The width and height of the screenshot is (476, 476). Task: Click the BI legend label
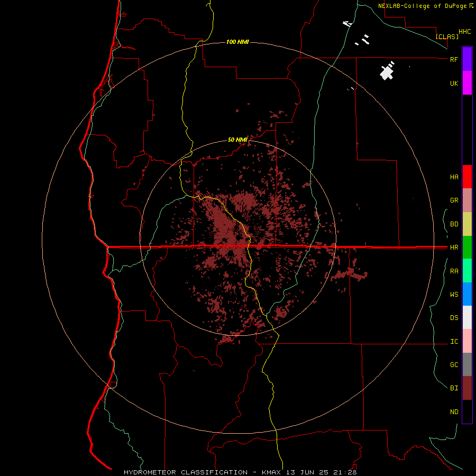click(454, 388)
